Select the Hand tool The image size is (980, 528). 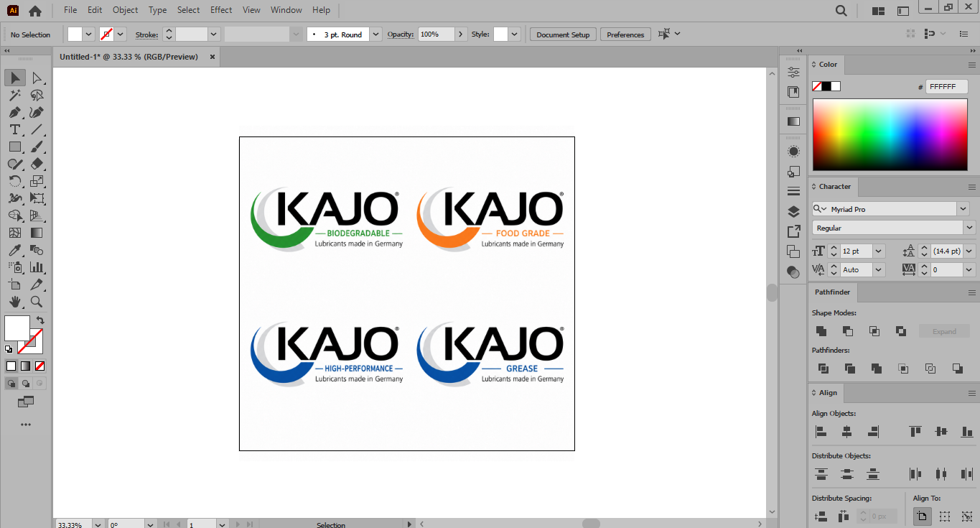(x=15, y=302)
